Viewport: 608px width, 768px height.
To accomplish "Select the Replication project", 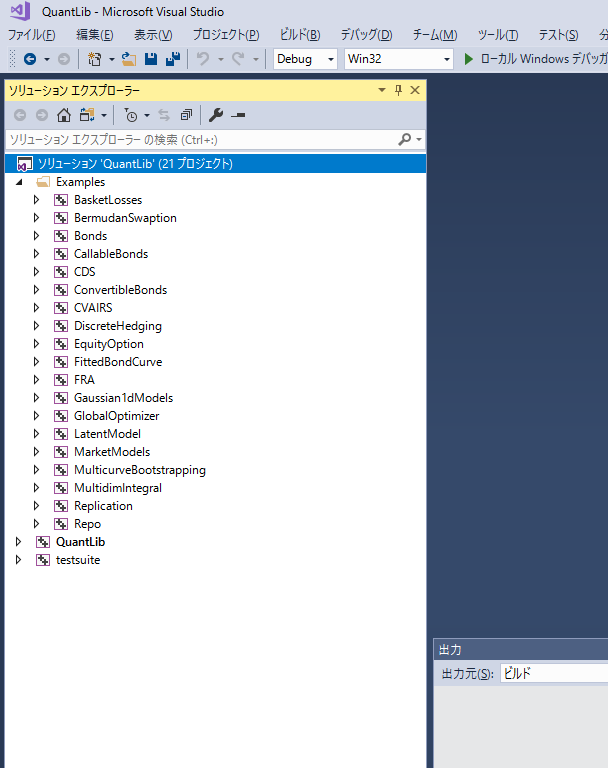I will click(103, 506).
